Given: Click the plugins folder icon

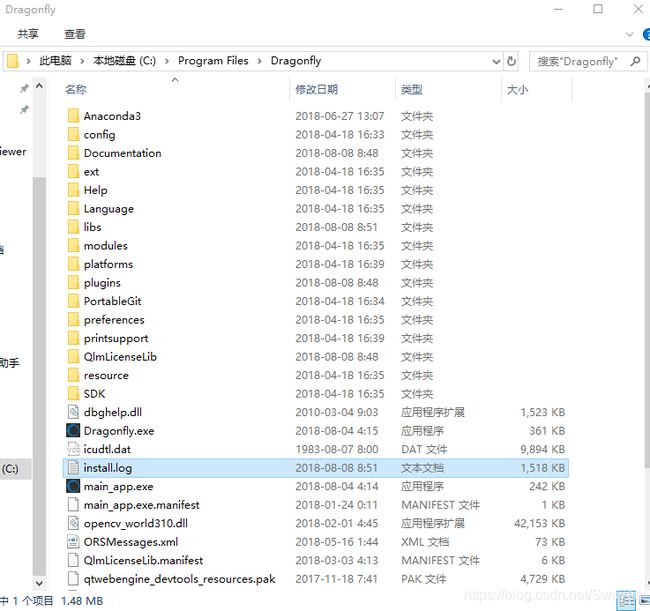Looking at the screenshot, I should coord(73,283).
